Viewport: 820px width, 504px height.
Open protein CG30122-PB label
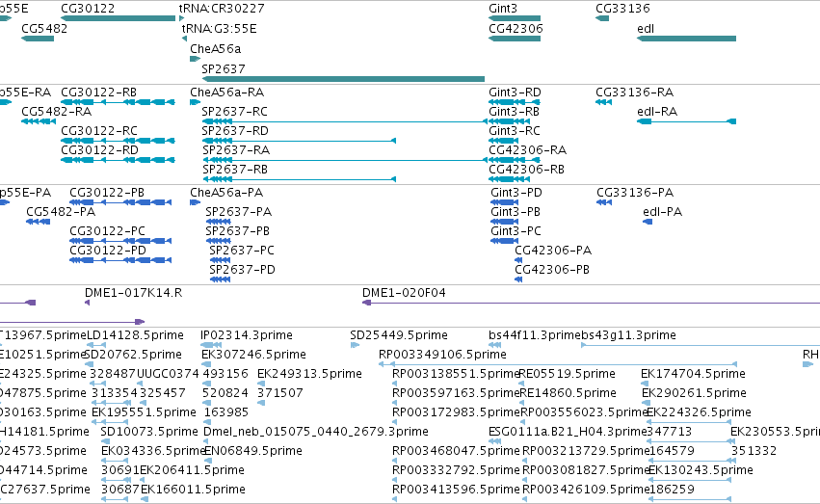107,193
